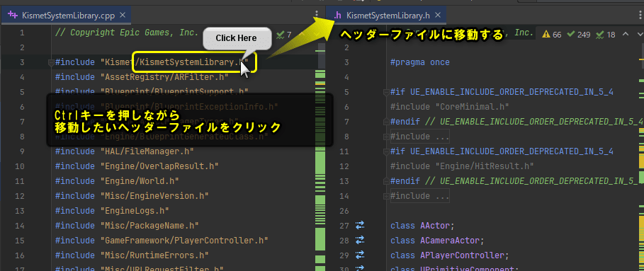Click the "// Copyright Epic Games, Inc." comment in cpp

[x=127, y=33]
